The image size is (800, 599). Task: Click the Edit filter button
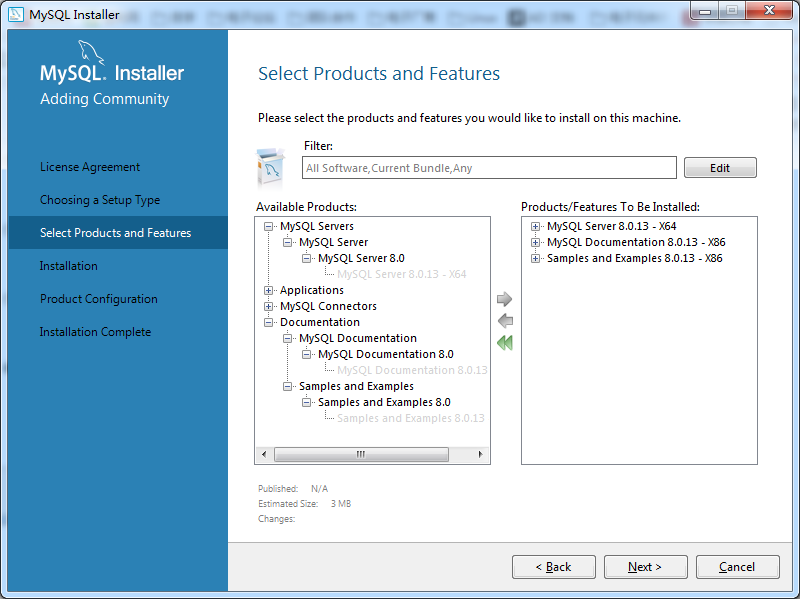click(720, 168)
